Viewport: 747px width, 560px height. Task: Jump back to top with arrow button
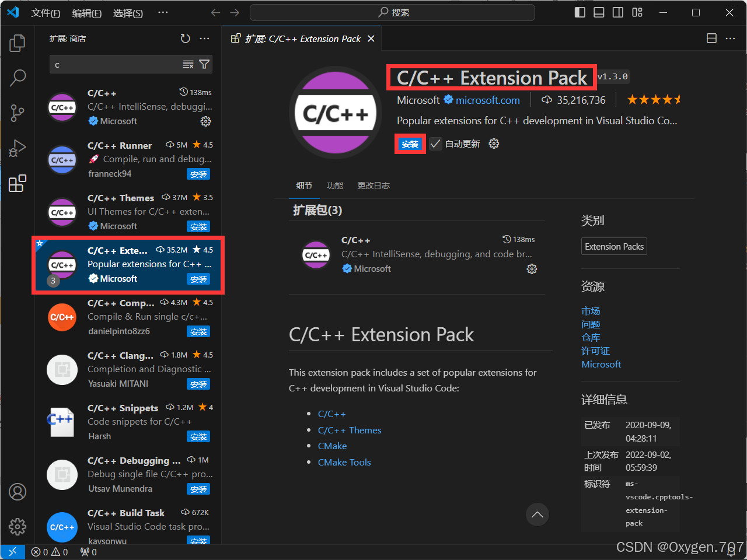coord(537,514)
